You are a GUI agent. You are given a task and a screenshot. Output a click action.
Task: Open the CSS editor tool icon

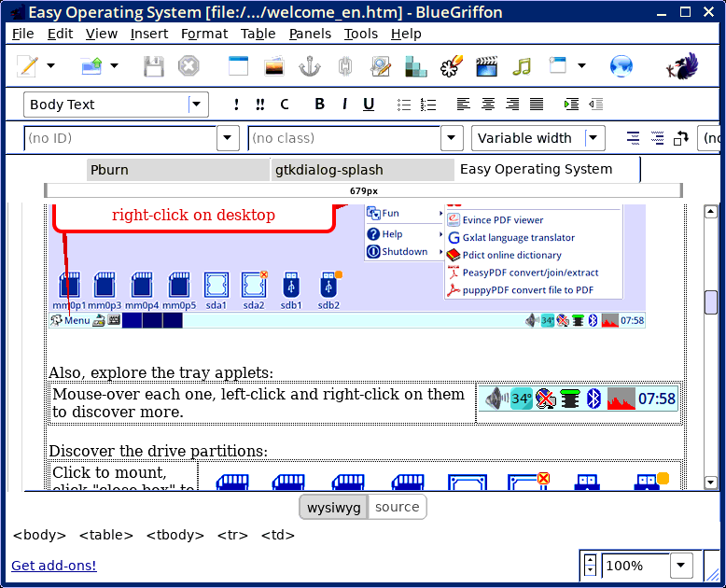(381, 66)
